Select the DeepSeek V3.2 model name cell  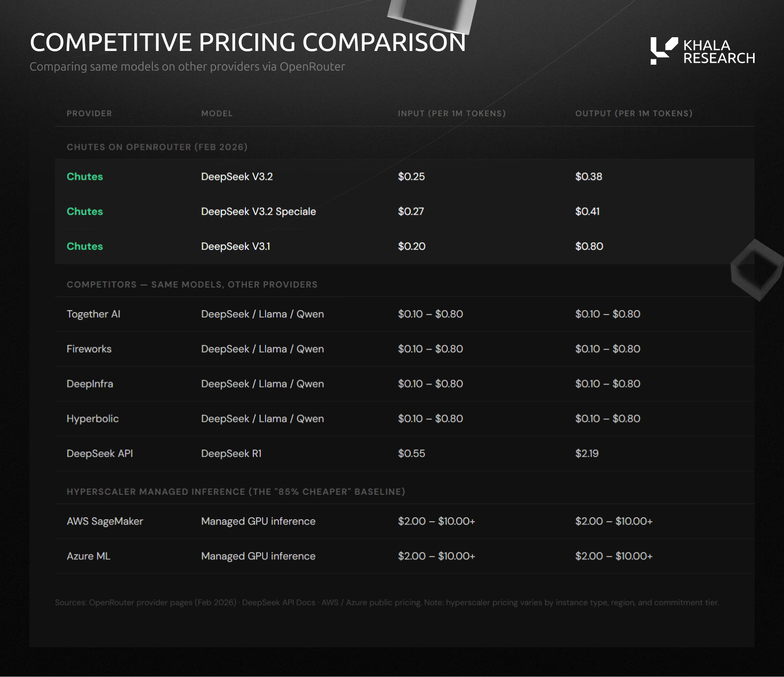point(237,177)
